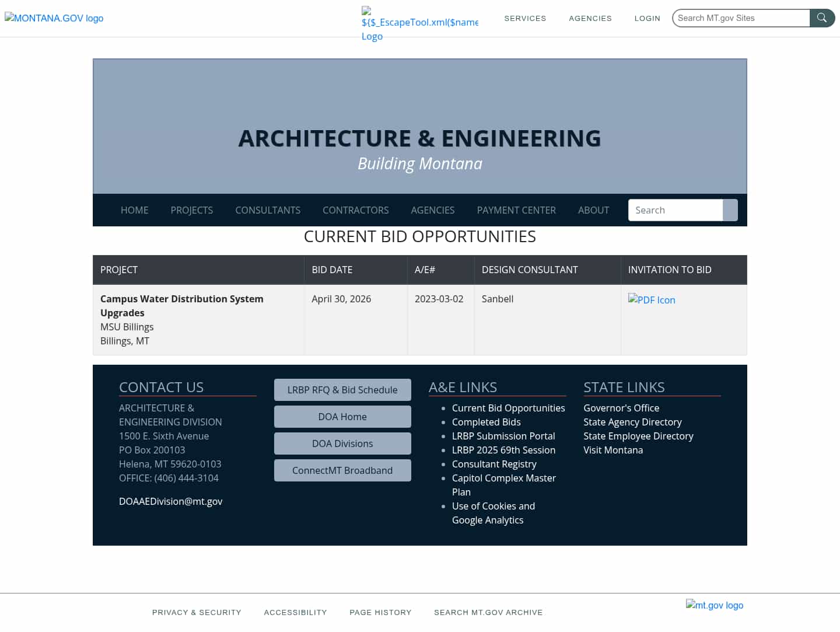Open the ABOUT nav item

click(594, 210)
